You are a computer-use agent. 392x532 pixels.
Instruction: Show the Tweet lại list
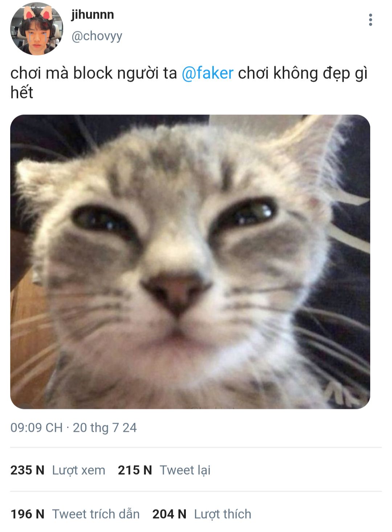(185, 470)
